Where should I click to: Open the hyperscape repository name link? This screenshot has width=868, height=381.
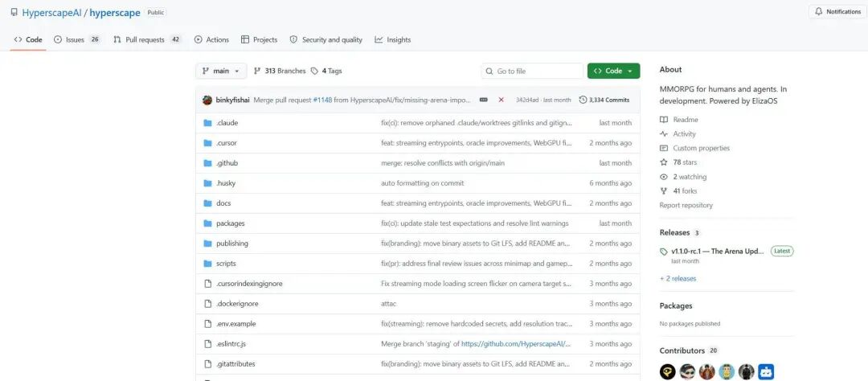pos(115,12)
